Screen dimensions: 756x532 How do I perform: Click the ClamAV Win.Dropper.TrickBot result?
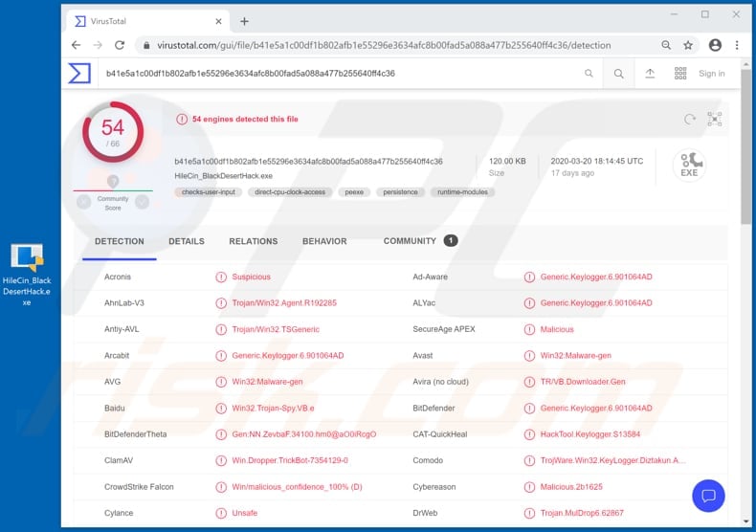click(290, 460)
